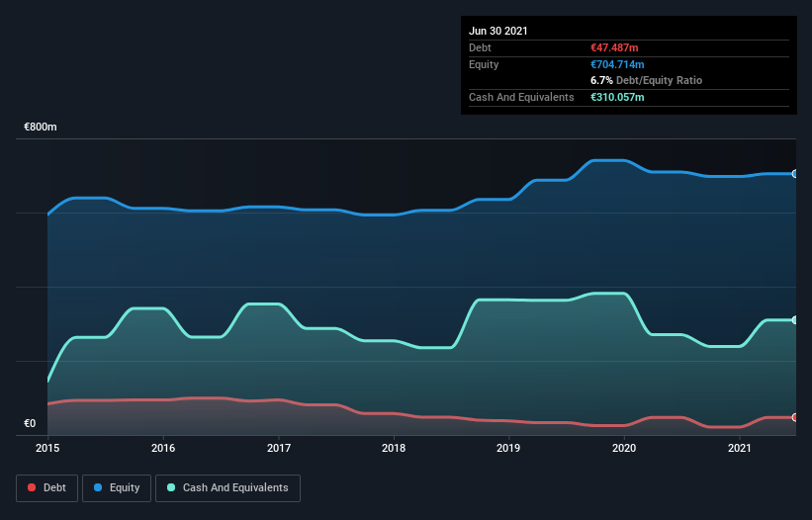This screenshot has width=812, height=520.
Task: Click the 2021 x-axis label
Action: click(740, 448)
